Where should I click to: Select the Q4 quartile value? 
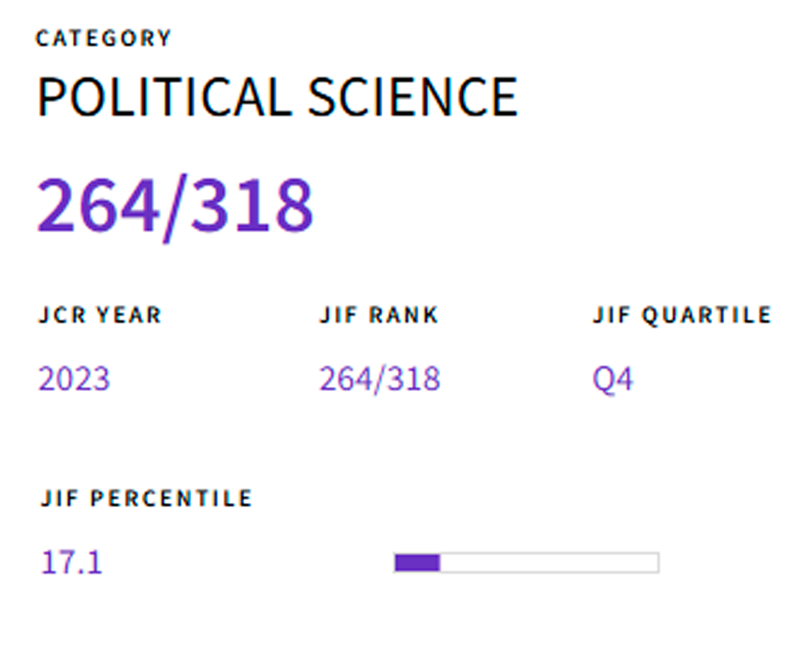pos(613,379)
